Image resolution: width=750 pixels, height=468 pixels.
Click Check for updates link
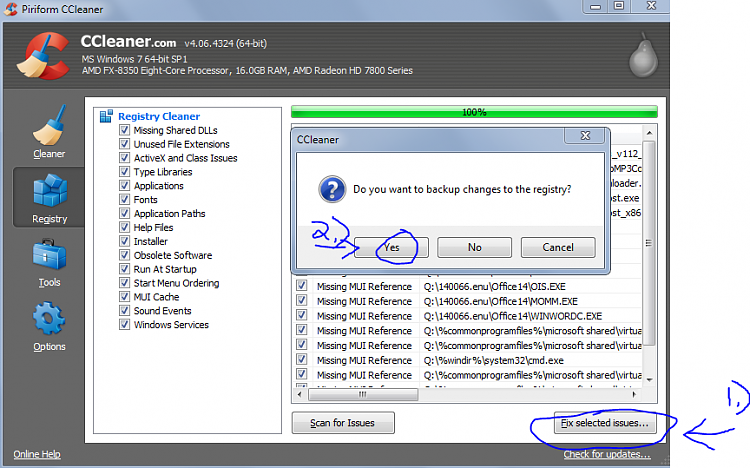[607, 454]
